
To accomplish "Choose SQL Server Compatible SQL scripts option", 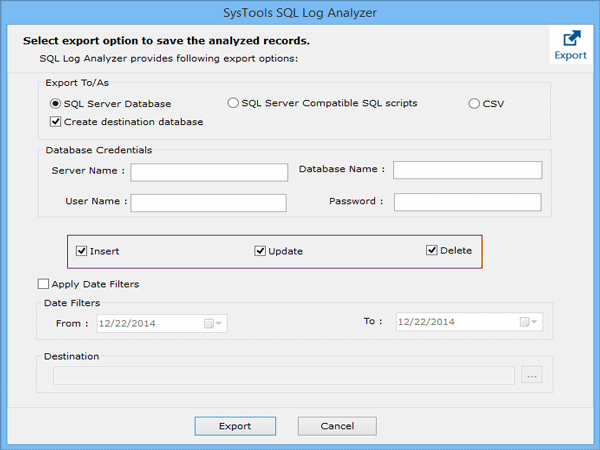I will pos(233,103).
